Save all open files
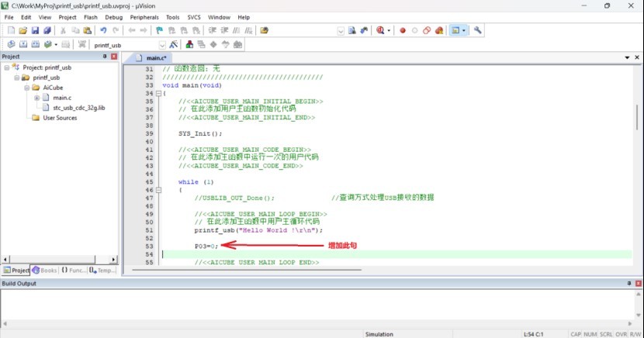 (x=47, y=30)
